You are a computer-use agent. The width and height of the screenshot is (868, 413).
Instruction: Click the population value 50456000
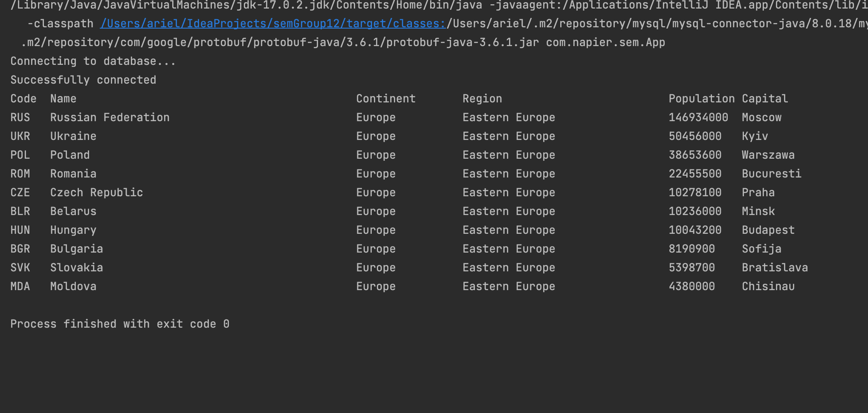click(695, 136)
